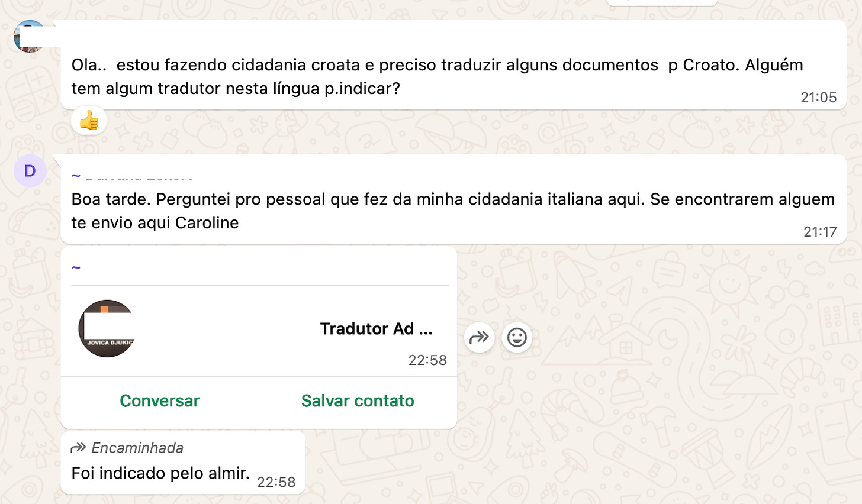This screenshot has width=862, height=504.
Task: Click the sender name above Boa tarde
Action: click(133, 176)
